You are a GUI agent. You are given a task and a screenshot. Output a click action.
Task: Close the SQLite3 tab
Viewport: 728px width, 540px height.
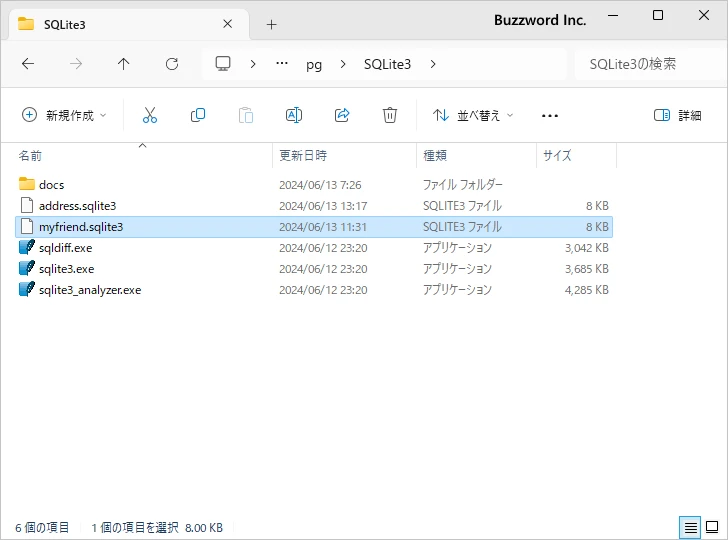(x=228, y=24)
